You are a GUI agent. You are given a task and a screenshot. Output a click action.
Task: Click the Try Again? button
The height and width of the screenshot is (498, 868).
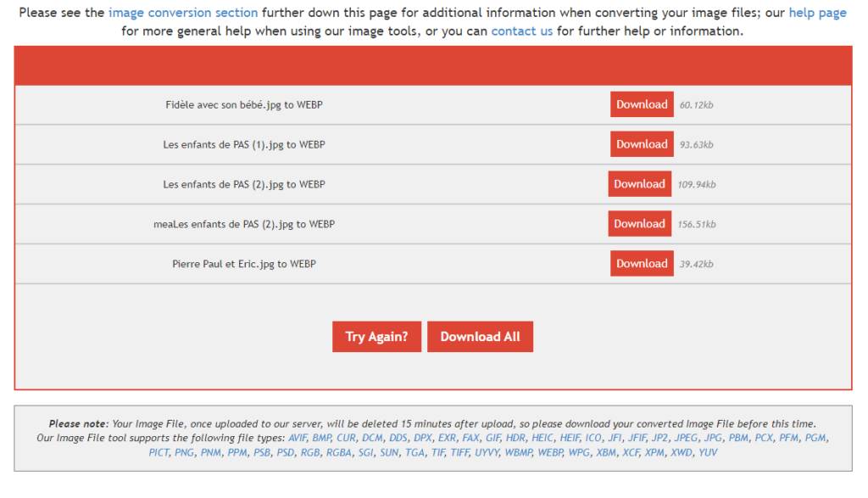[376, 337]
